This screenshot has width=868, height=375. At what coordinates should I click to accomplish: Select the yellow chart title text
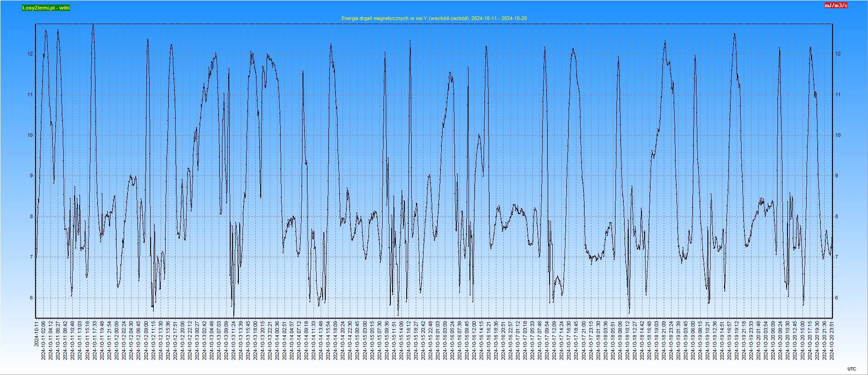point(434,19)
